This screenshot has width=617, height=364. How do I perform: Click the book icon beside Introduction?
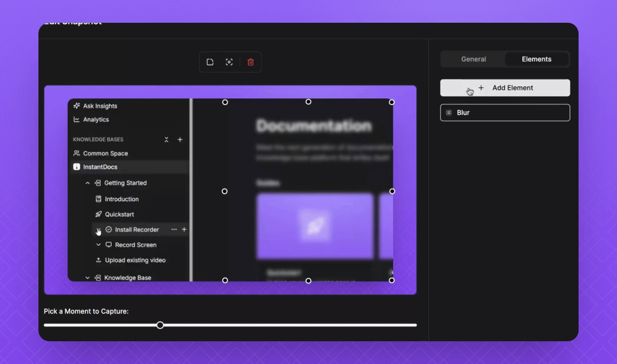pyautogui.click(x=99, y=199)
